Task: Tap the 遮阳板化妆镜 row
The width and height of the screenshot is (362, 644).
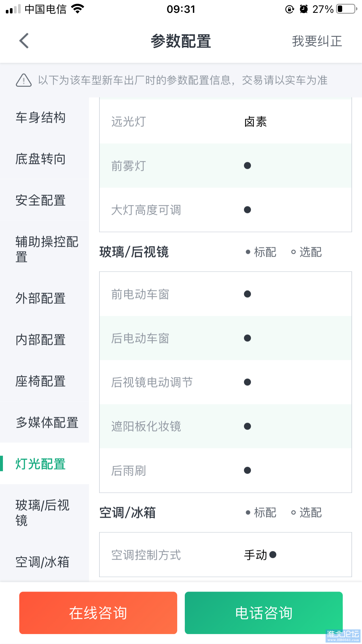Action: pos(225,426)
